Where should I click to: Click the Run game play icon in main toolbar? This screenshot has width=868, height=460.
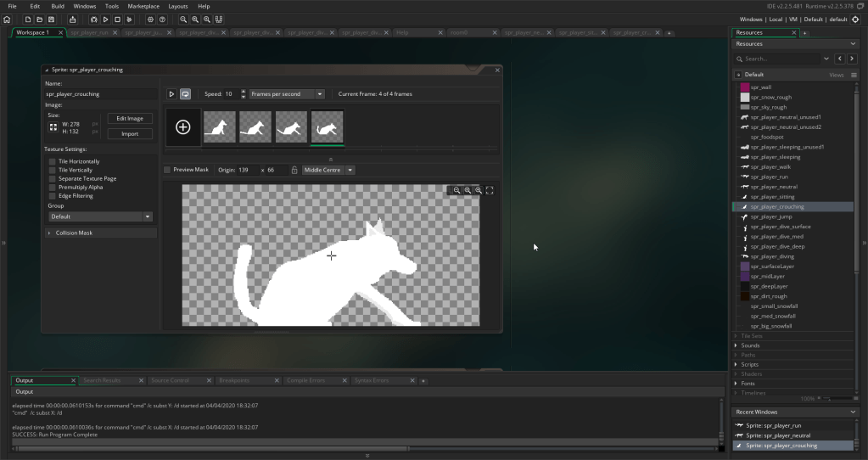click(x=104, y=19)
